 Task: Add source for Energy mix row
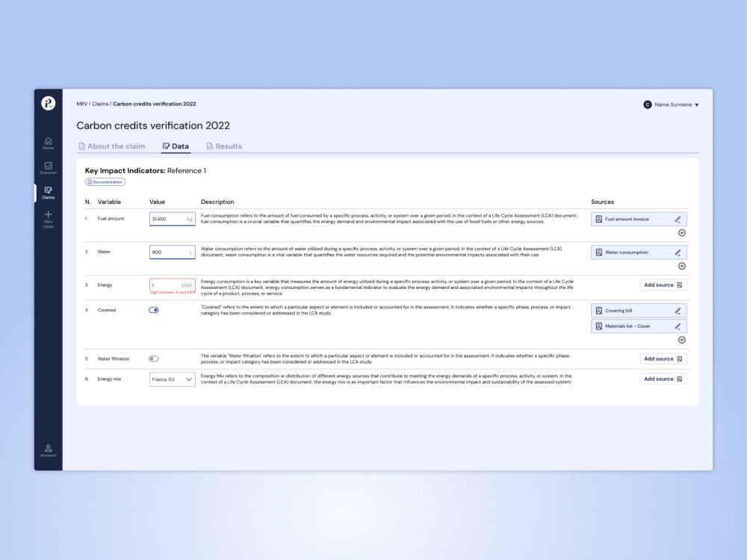(663, 379)
